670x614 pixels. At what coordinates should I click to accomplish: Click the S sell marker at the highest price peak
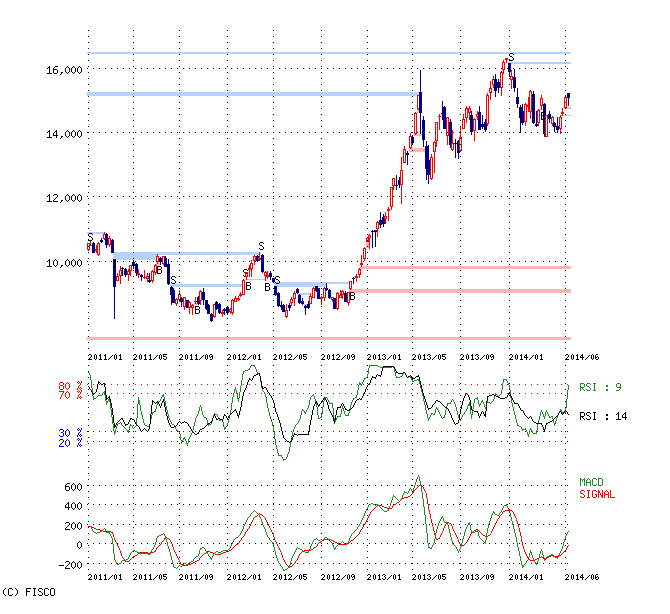[511, 57]
